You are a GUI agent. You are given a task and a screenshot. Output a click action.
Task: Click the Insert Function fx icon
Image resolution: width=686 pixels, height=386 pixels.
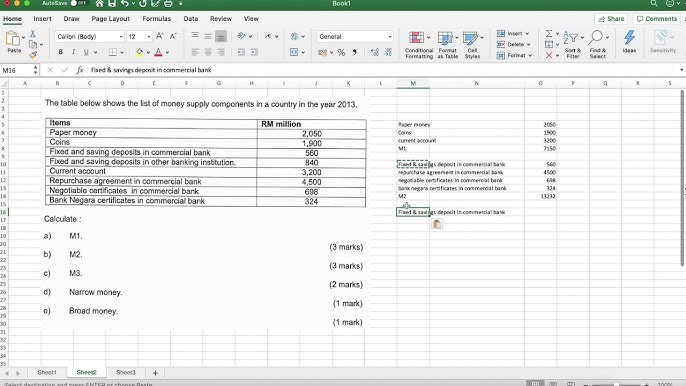pyautogui.click(x=80, y=70)
